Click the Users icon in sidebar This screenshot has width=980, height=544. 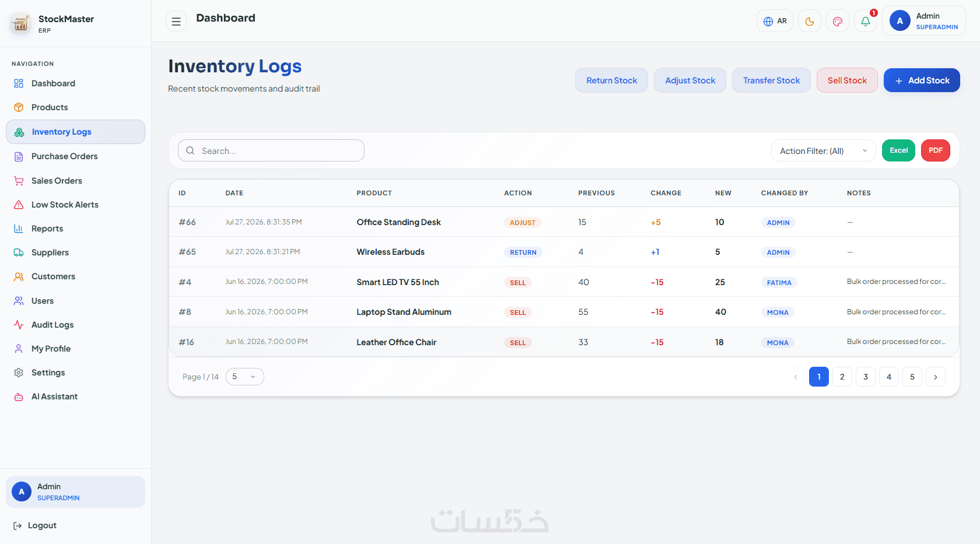pos(19,301)
